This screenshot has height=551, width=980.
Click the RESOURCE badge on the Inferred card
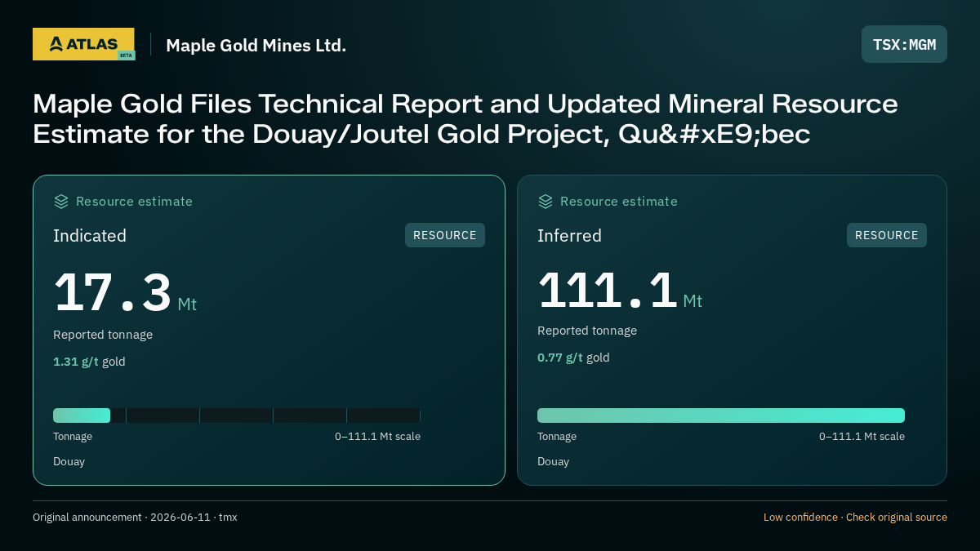[887, 235]
